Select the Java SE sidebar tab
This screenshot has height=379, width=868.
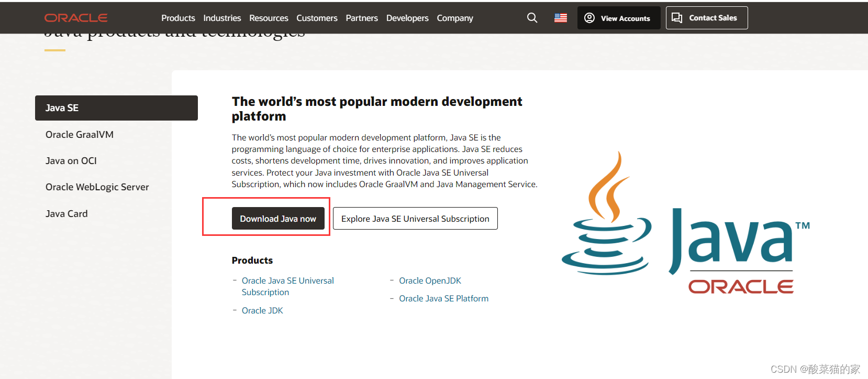116,108
